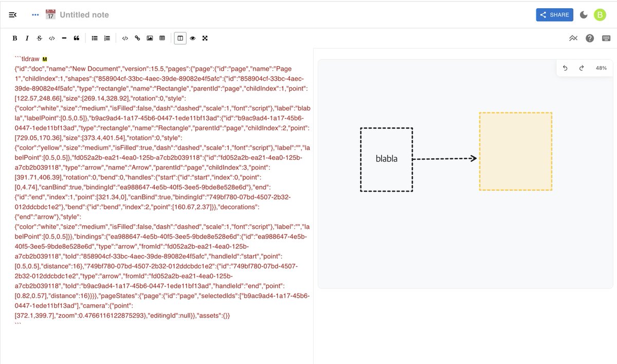
Task: Click the yellow M badge after tldraw
Action: (44, 60)
